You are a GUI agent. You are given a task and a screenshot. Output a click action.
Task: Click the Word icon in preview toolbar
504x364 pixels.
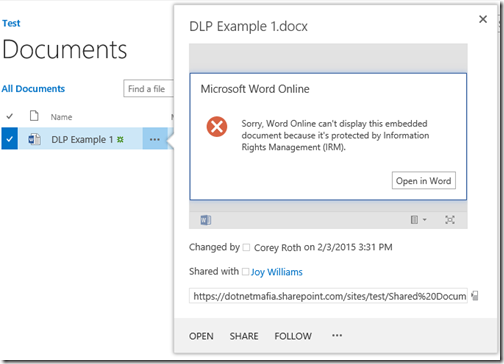[x=206, y=220]
